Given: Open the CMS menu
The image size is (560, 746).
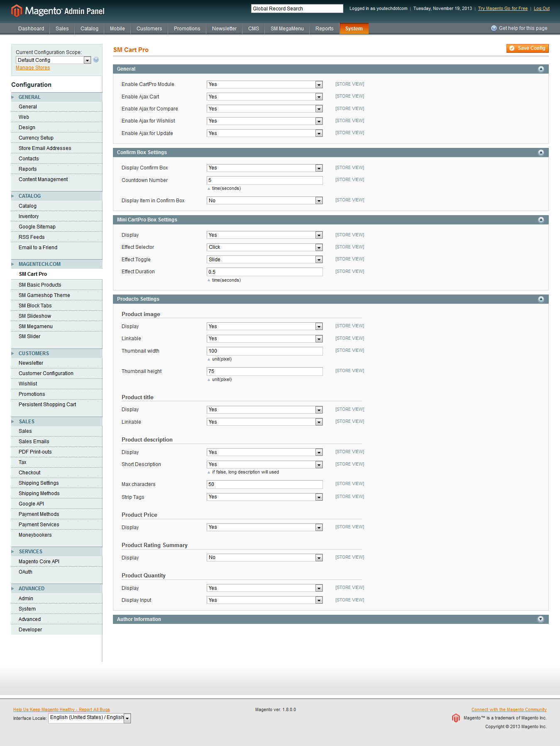Looking at the screenshot, I should (254, 29).
